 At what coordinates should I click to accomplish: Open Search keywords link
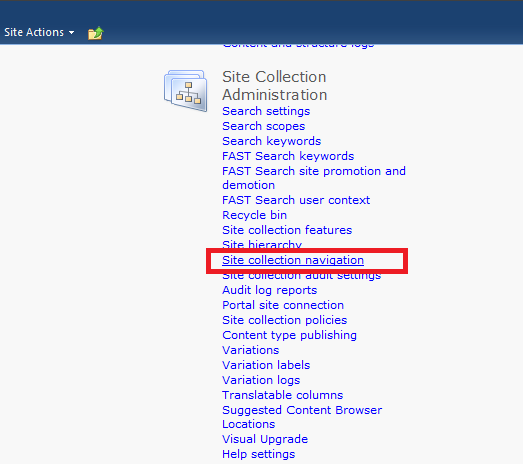(272, 141)
